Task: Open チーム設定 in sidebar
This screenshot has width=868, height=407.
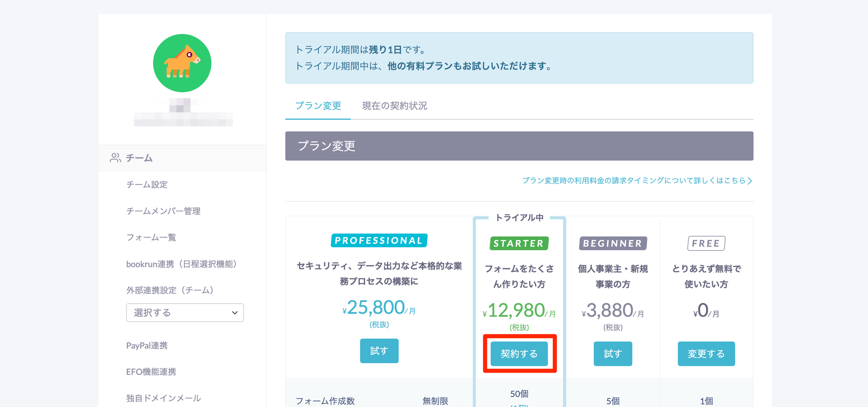Action: click(147, 185)
